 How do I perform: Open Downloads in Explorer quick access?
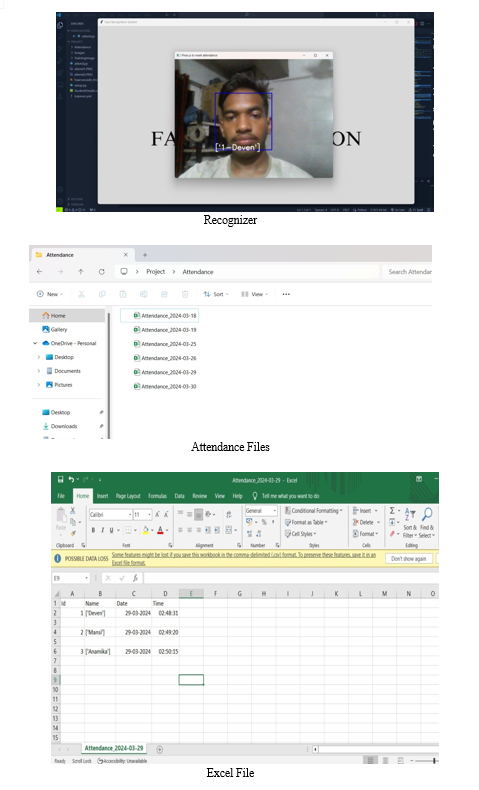[60, 426]
